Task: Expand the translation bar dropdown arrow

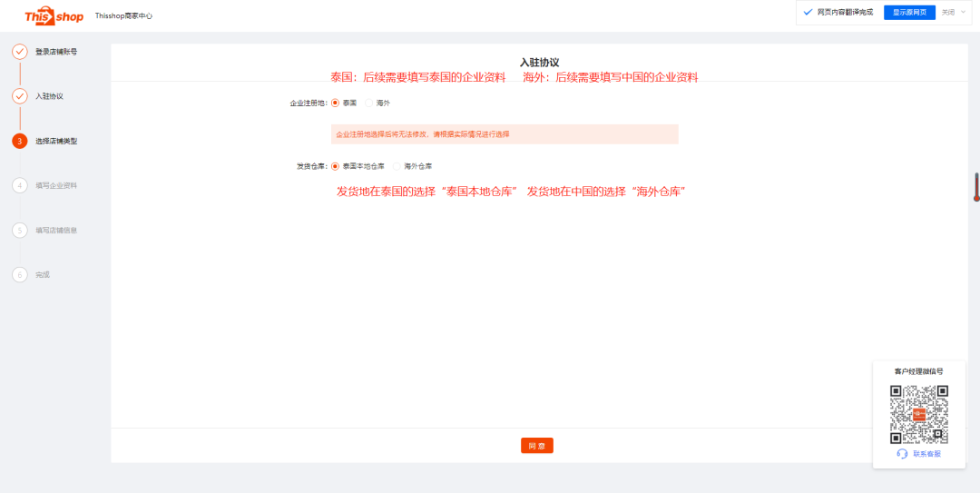Action: click(x=964, y=12)
